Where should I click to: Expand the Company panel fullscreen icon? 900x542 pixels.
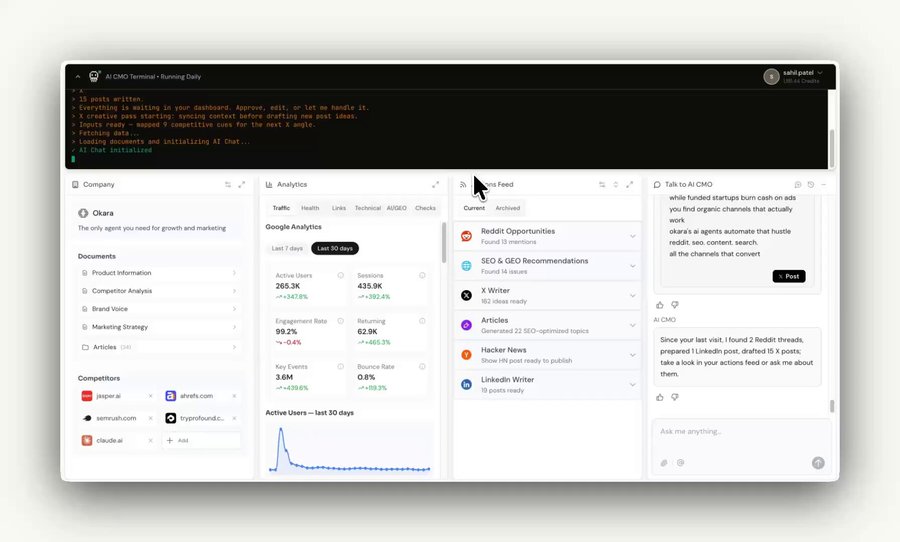(x=242, y=184)
